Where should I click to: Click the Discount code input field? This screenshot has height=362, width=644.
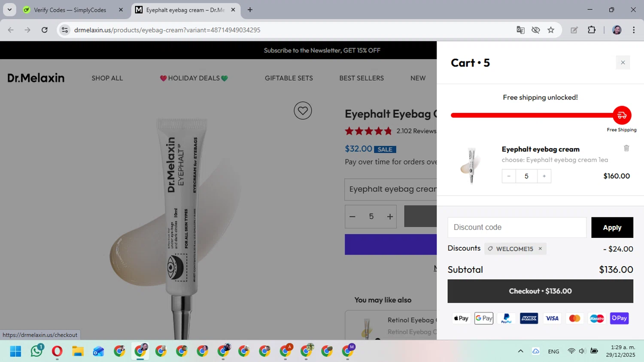tap(517, 227)
